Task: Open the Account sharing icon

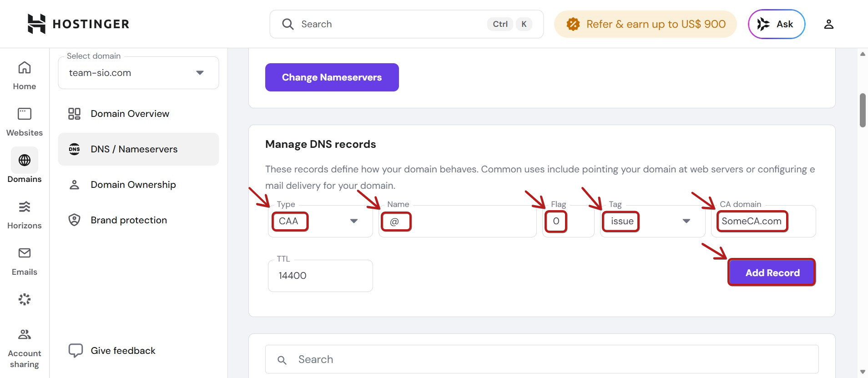Action: 24,348
